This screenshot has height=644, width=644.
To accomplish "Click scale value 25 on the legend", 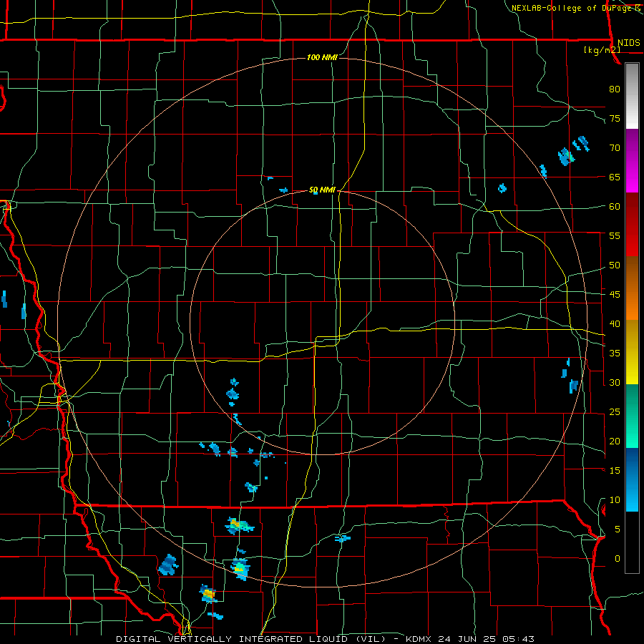I will 615,412.
